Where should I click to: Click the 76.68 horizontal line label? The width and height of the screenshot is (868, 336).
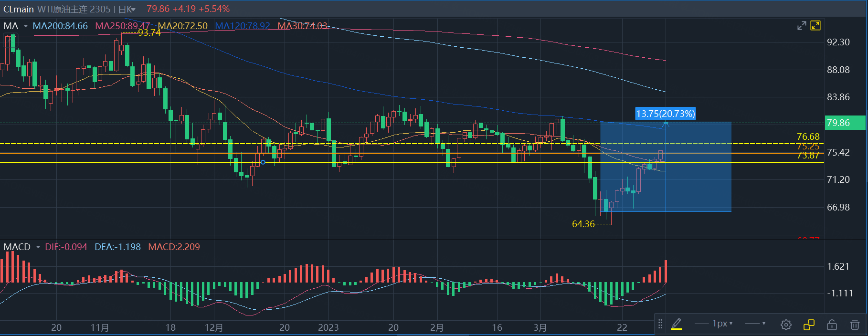(x=808, y=137)
